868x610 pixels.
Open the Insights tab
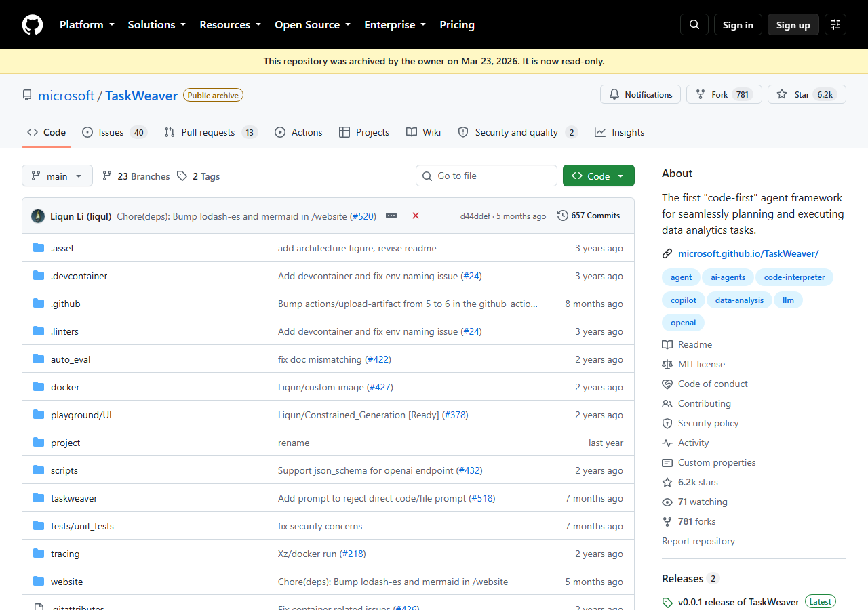[x=619, y=132]
